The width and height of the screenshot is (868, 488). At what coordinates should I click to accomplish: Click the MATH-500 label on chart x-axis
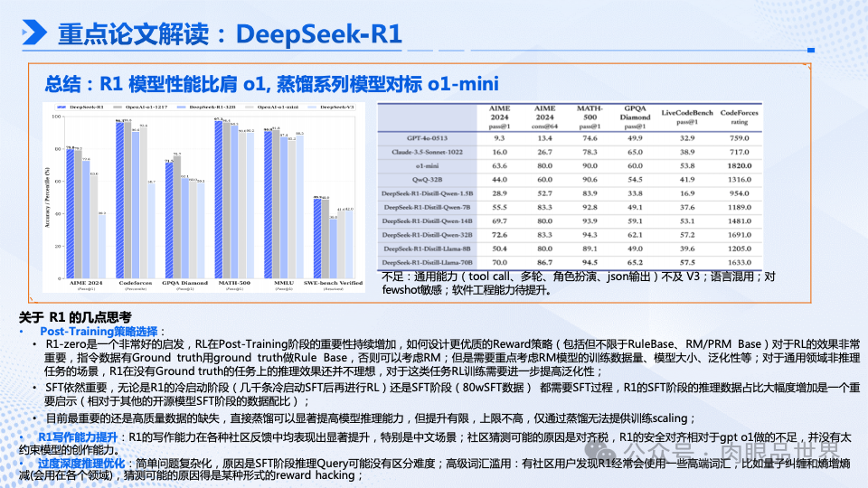(234, 285)
